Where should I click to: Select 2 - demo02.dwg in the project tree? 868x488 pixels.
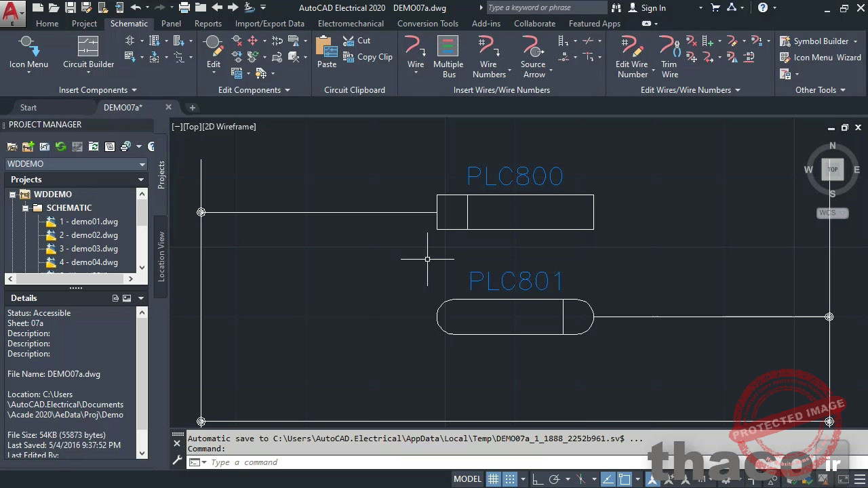coord(89,235)
